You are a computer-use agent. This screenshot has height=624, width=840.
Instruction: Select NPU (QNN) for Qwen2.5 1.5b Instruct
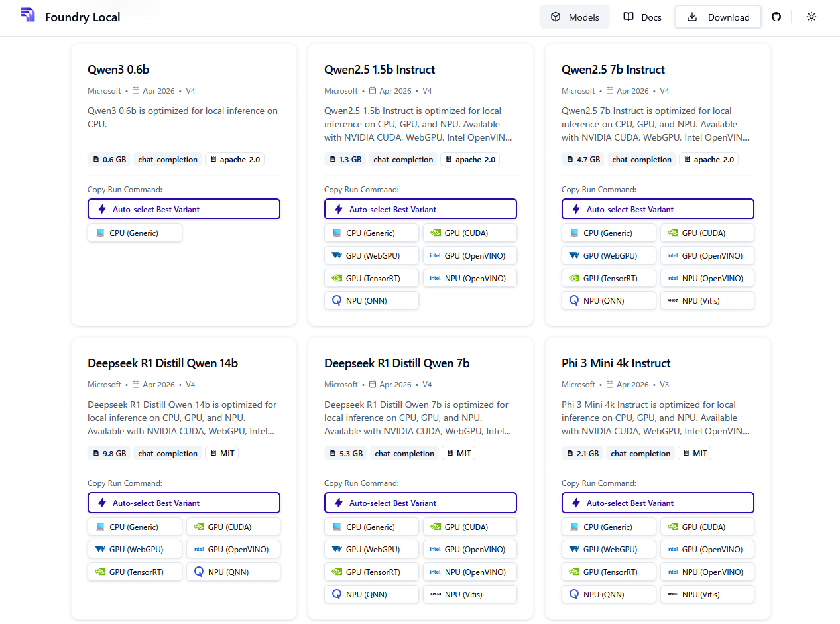[371, 300]
